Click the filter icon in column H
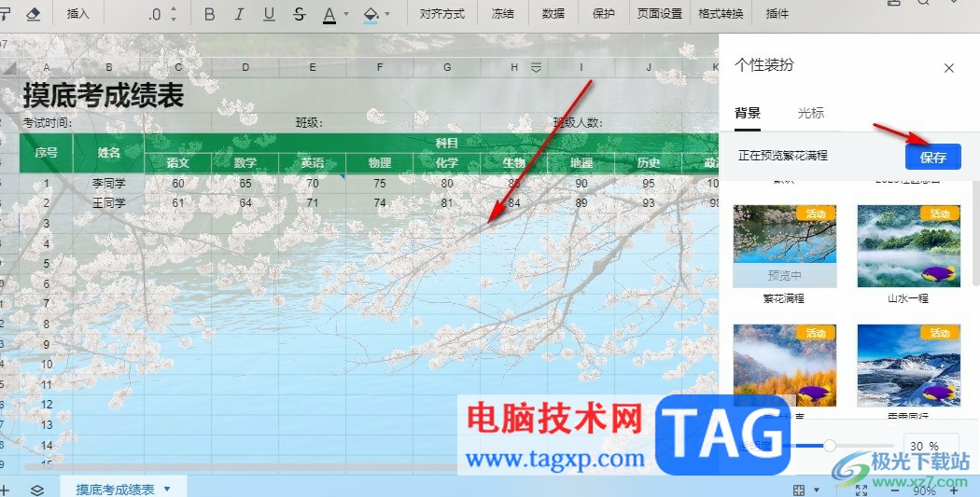This screenshot has height=497, width=980. click(536, 67)
